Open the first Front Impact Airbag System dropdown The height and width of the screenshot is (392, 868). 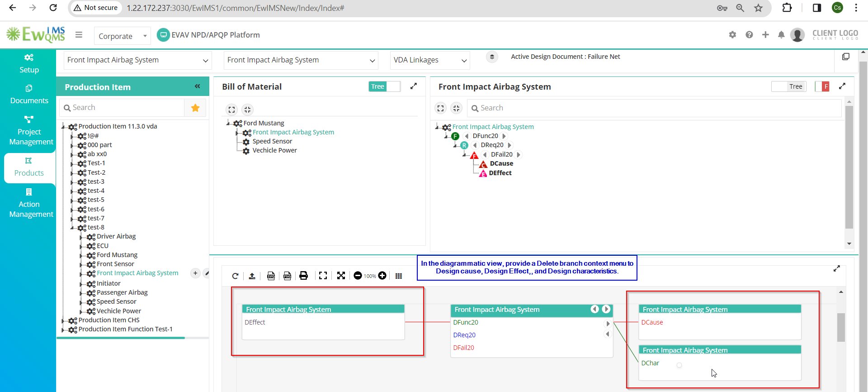[138, 60]
